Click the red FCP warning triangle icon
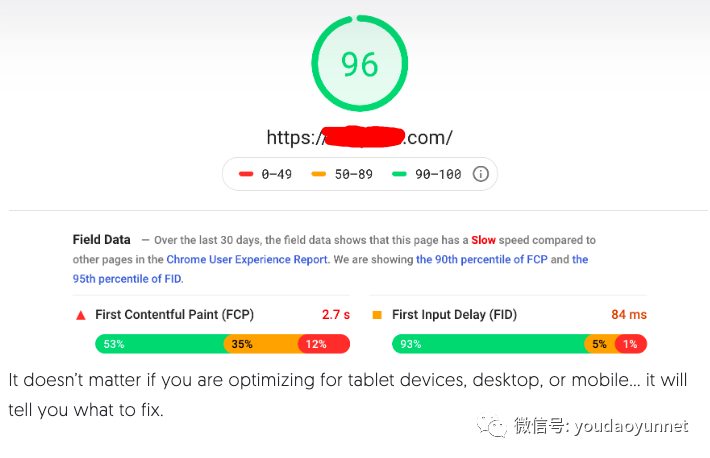The height and width of the screenshot is (458, 710). [81, 315]
